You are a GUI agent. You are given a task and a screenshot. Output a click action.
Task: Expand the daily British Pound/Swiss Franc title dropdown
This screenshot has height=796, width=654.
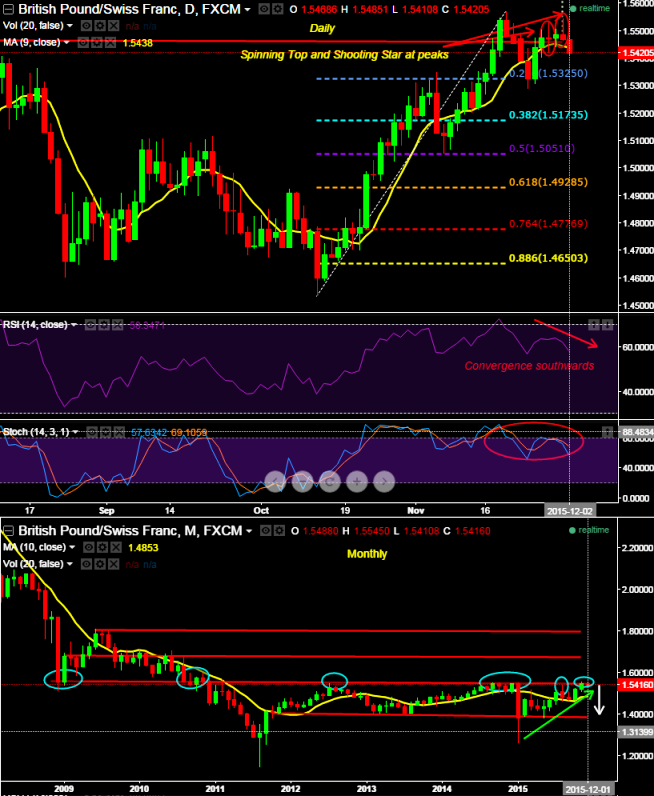point(247,8)
